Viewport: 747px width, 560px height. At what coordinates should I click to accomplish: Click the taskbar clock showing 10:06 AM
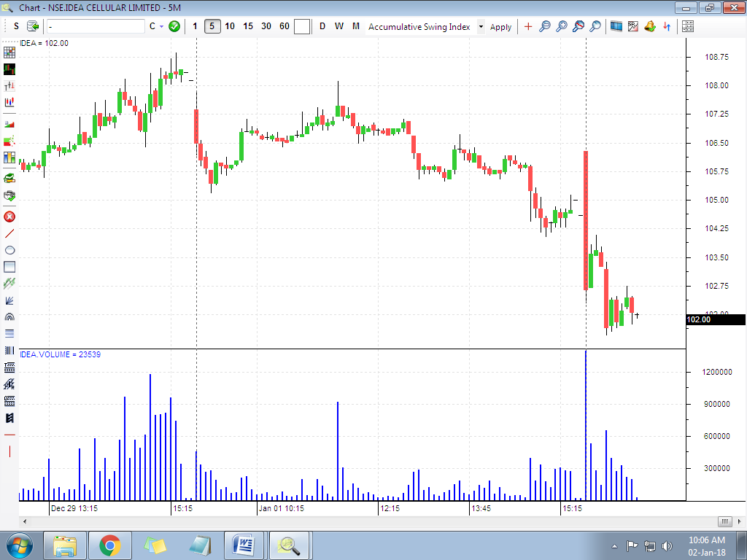707,546
